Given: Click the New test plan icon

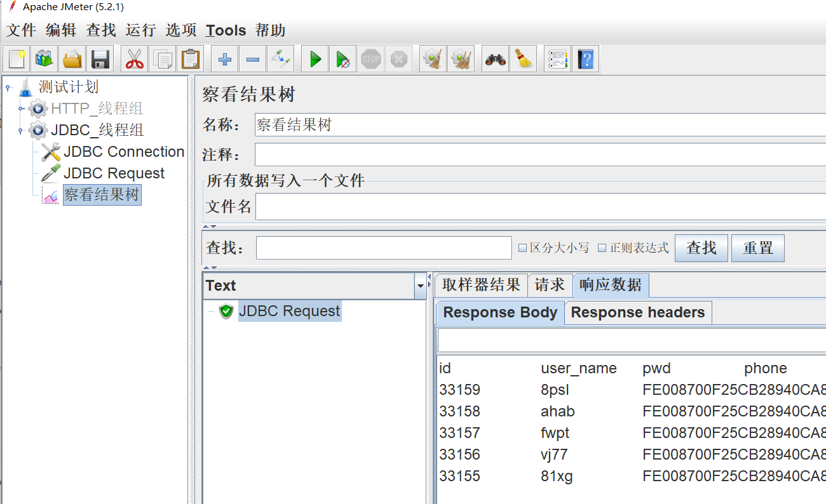Looking at the screenshot, I should coord(17,60).
